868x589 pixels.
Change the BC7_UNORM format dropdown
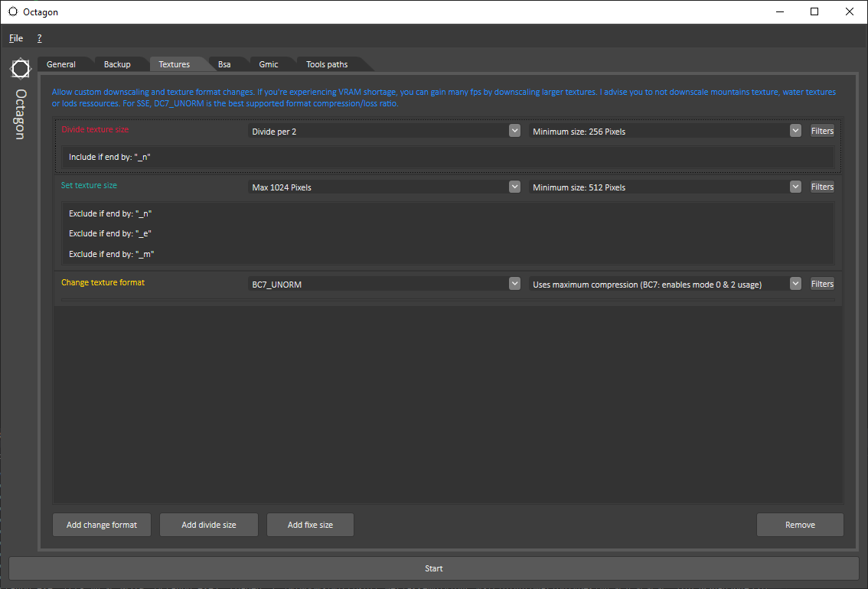click(385, 284)
